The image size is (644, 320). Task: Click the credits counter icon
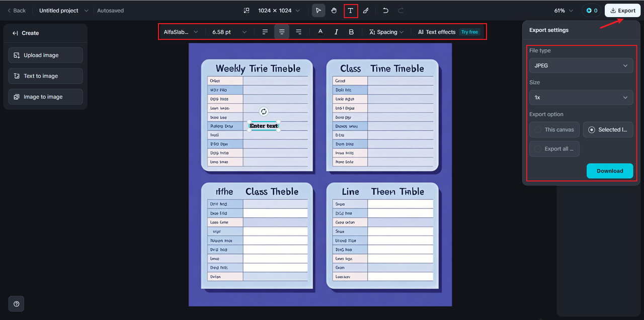[592, 11]
